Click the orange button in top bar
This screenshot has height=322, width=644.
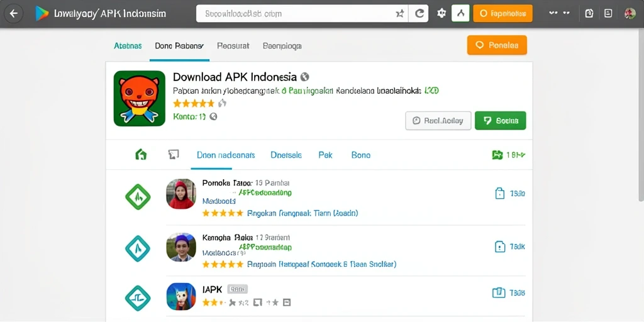pos(502,14)
